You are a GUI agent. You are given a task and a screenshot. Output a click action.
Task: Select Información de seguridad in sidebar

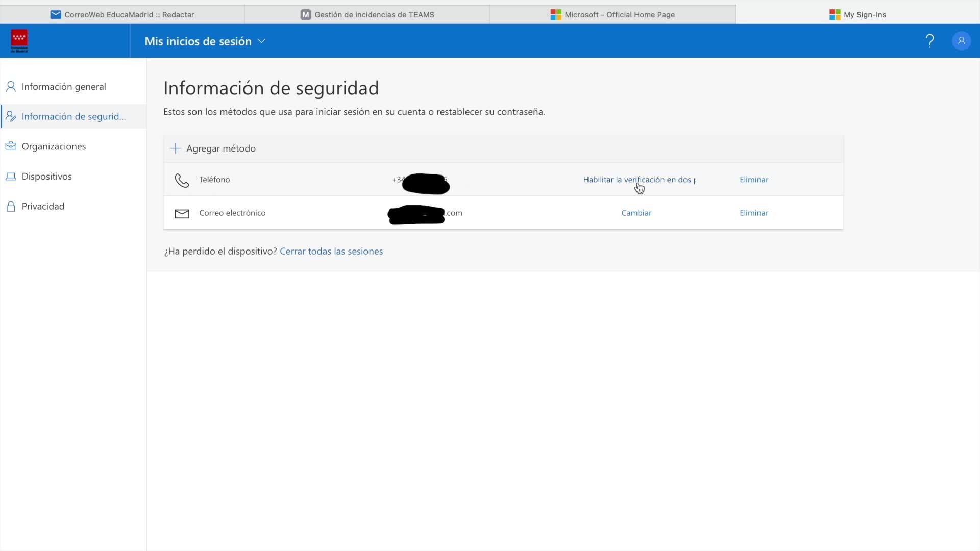(73, 117)
